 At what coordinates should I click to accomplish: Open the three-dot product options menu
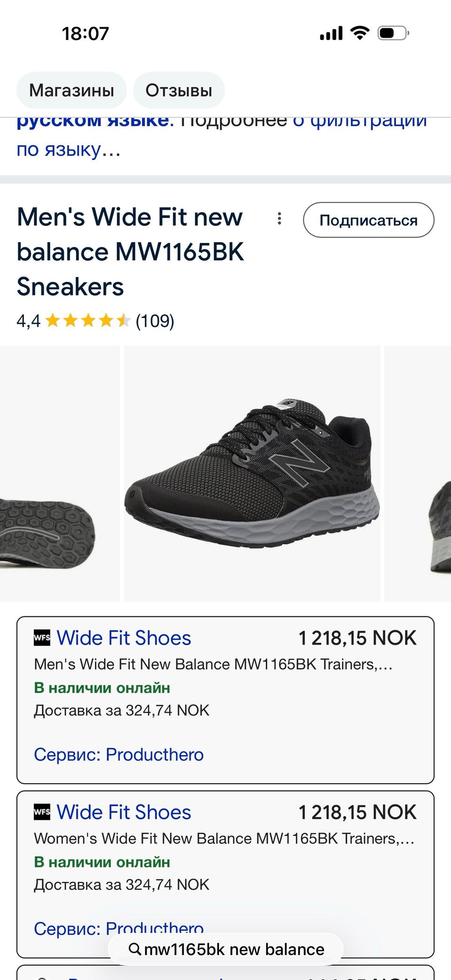point(280,218)
